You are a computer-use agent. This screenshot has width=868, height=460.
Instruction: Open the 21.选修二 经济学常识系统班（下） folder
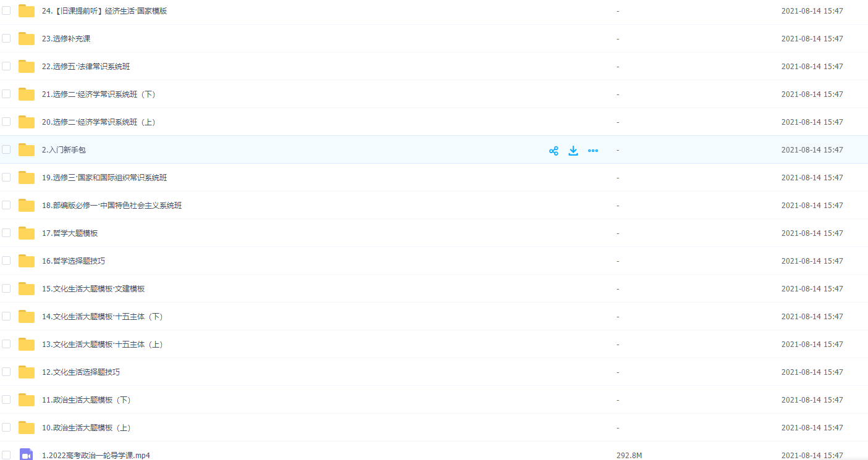pyautogui.click(x=98, y=94)
